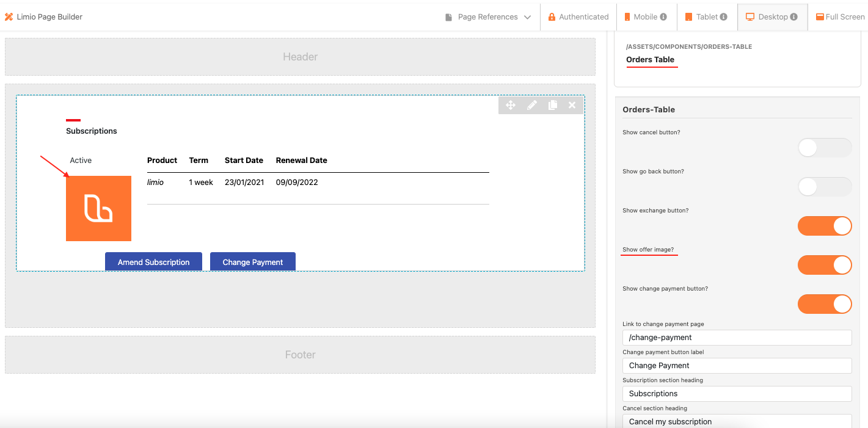Click the 23/01/2021 start date cell
This screenshot has height=428, width=868.
click(x=244, y=182)
